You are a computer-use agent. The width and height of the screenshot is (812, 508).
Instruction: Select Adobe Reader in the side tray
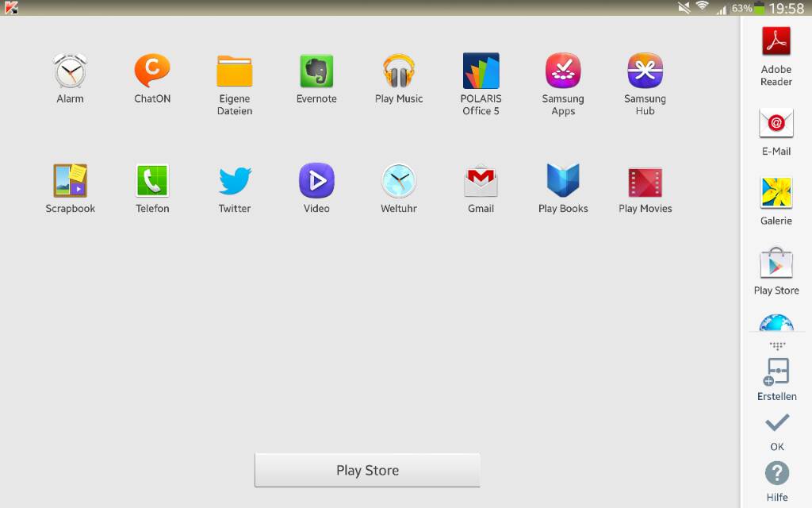pyautogui.click(x=776, y=41)
